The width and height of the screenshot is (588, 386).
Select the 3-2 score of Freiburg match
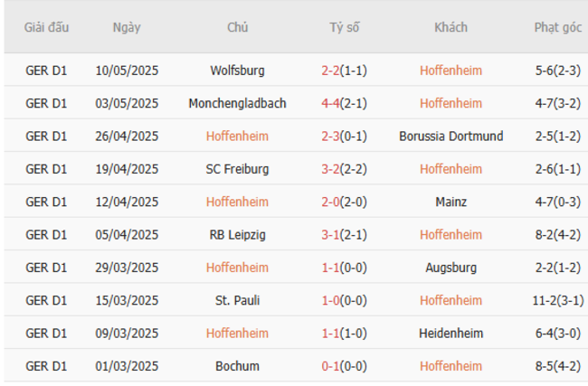click(x=330, y=169)
